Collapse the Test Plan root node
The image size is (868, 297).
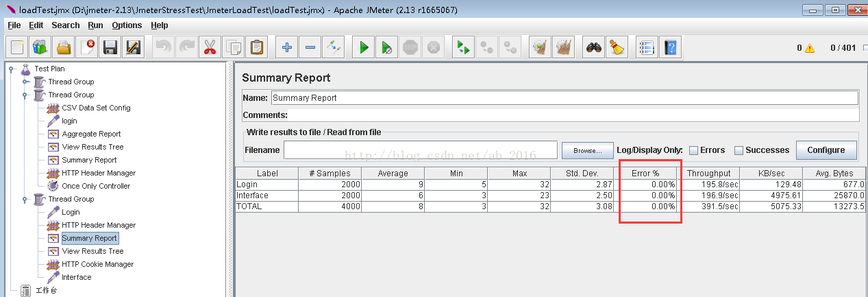point(12,69)
